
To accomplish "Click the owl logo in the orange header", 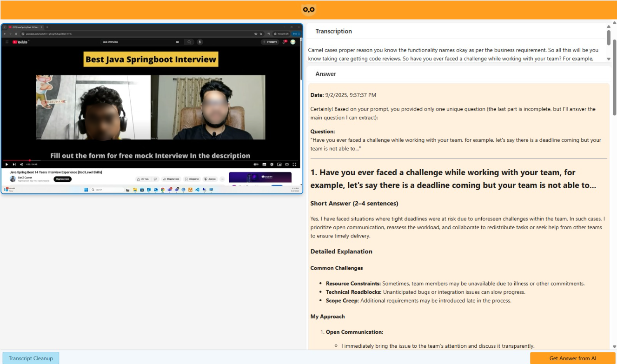I will coord(308,10).
